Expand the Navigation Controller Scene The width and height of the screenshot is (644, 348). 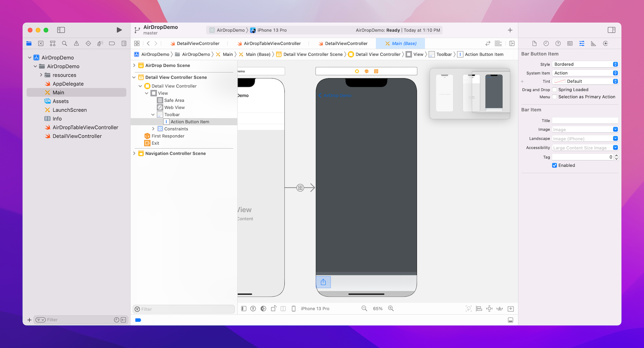tap(135, 153)
